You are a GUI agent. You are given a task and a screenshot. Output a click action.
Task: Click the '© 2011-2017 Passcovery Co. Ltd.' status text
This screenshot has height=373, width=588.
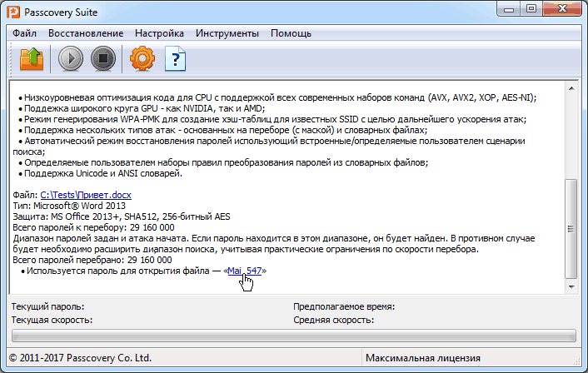[80, 358]
